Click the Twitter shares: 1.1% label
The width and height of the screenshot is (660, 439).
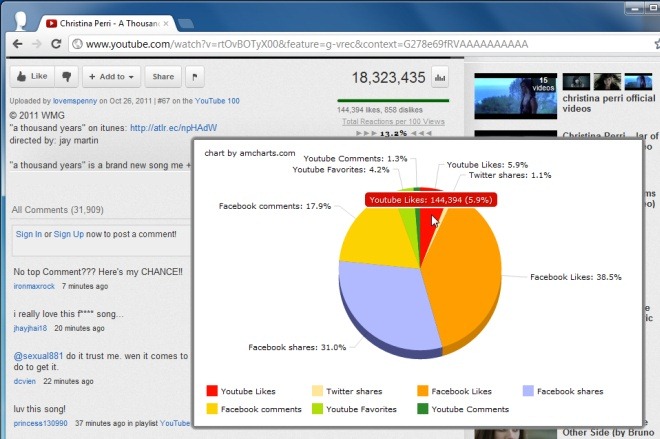tap(510, 175)
